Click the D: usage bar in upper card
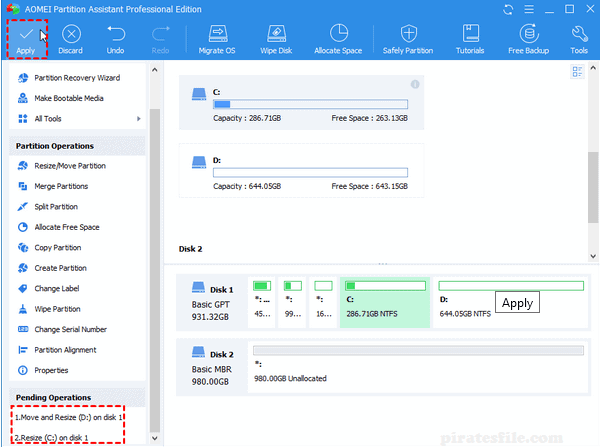Image resolution: width=600 pixels, height=447 pixels. (310, 173)
